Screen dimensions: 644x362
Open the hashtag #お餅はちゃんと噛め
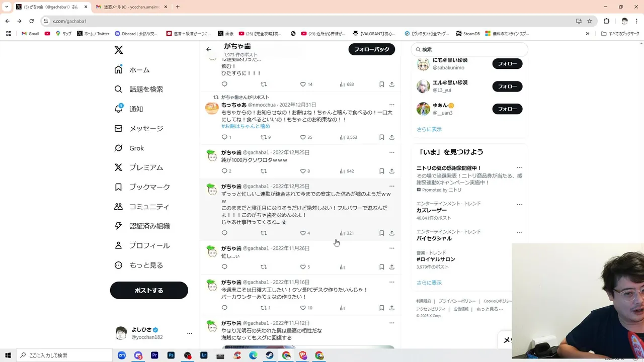[246, 126]
